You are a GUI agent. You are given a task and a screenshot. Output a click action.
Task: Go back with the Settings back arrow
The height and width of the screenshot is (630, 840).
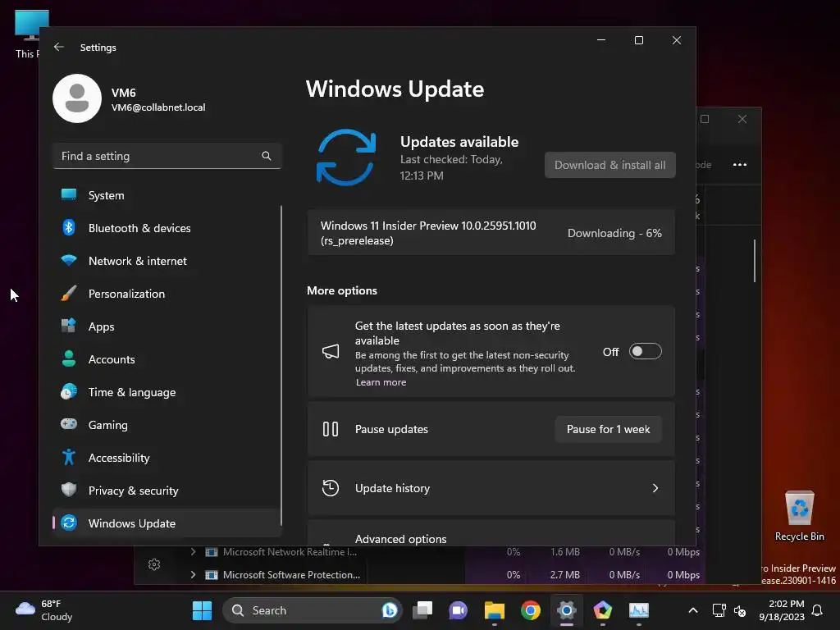(59, 47)
